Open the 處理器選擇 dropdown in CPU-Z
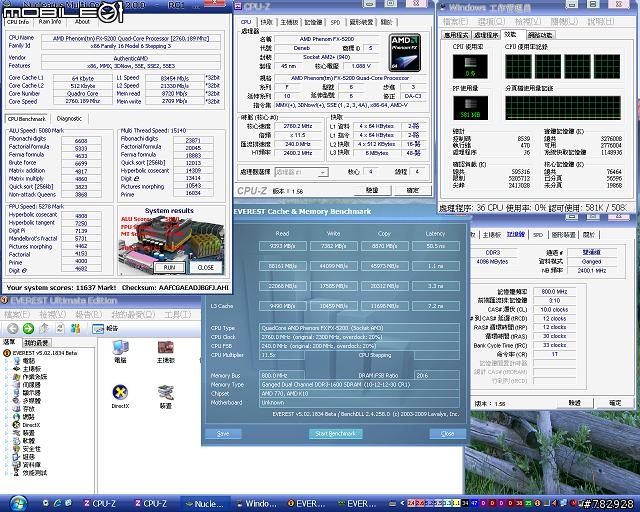Viewport: 640px width, 512px height. pyautogui.click(x=302, y=172)
